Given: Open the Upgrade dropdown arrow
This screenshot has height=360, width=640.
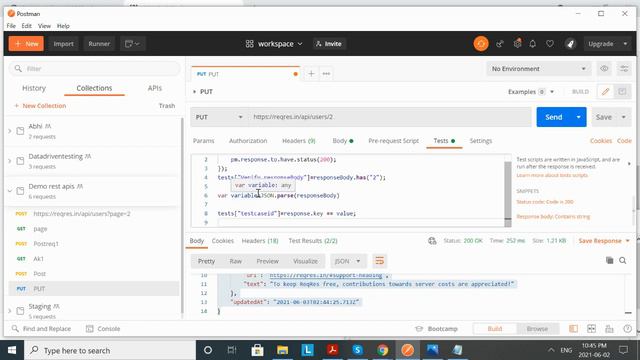Looking at the screenshot, I should point(625,44).
